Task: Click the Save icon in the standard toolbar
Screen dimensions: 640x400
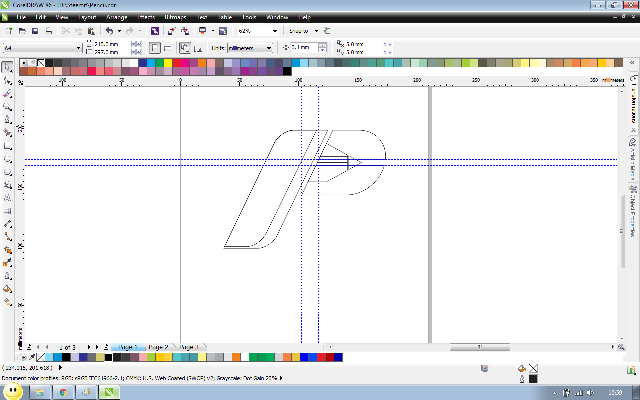Action: 35,31
